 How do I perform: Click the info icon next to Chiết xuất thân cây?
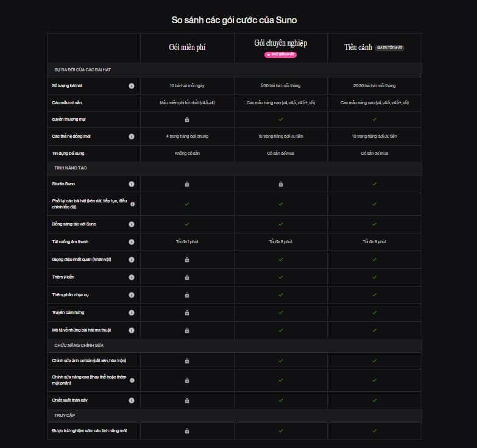132,400
